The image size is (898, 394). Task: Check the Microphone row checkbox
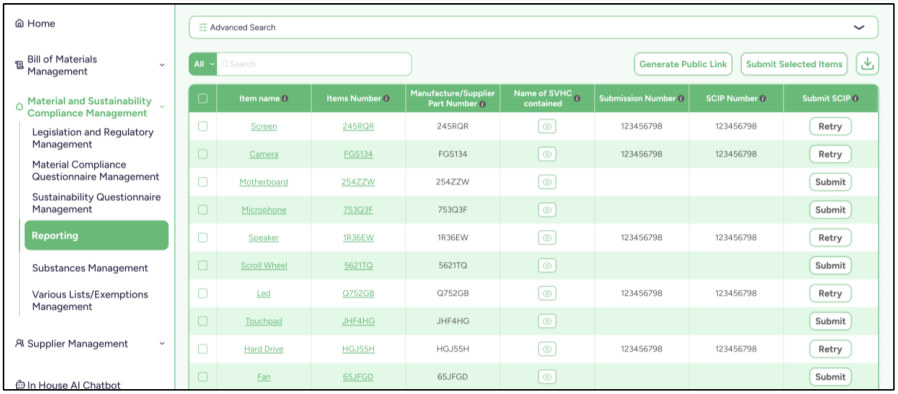[x=203, y=210]
